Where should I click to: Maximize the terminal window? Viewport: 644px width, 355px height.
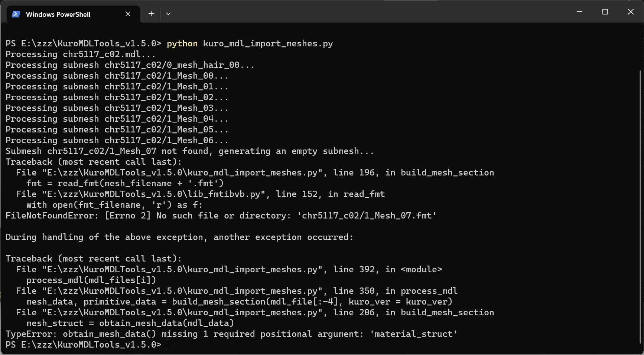[x=605, y=12]
